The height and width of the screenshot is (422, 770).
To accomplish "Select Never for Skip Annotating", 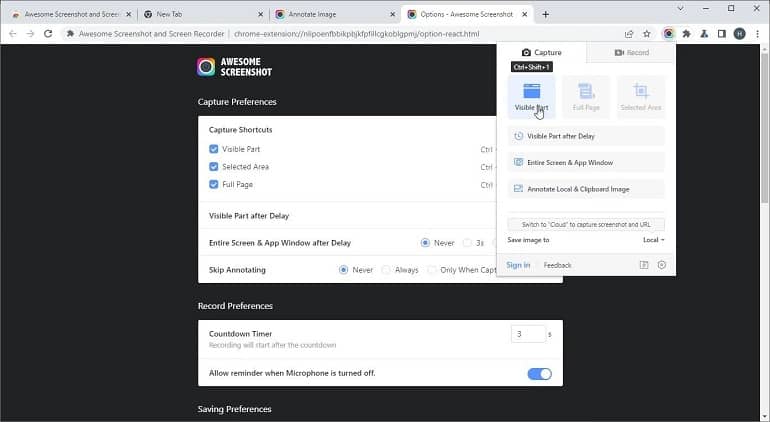I will coord(344,270).
